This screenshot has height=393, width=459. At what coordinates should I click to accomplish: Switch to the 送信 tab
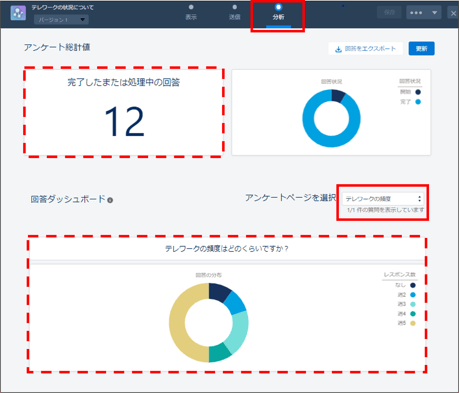tap(235, 13)
